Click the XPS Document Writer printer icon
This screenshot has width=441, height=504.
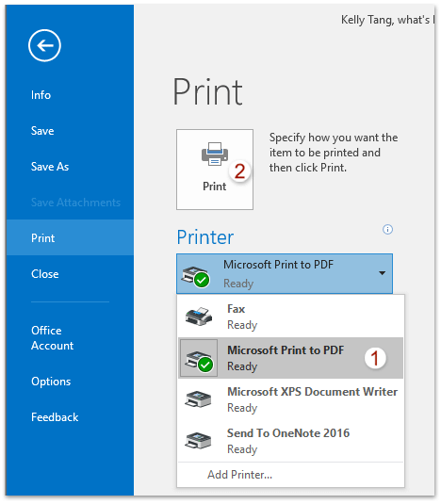pyautogui.click(x=198, y=399)
